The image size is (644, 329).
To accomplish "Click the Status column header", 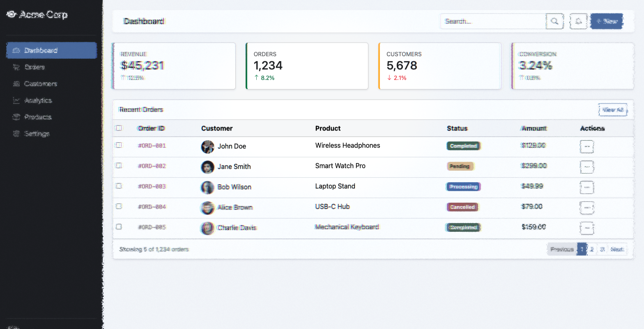I will click(x=457, y=128).
